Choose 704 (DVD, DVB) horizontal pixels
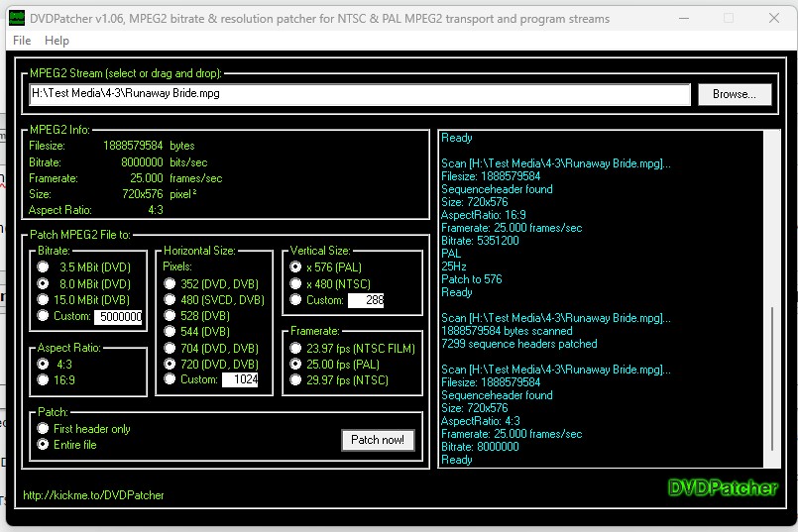Screen dimensions: 798x532 point(170,348)
